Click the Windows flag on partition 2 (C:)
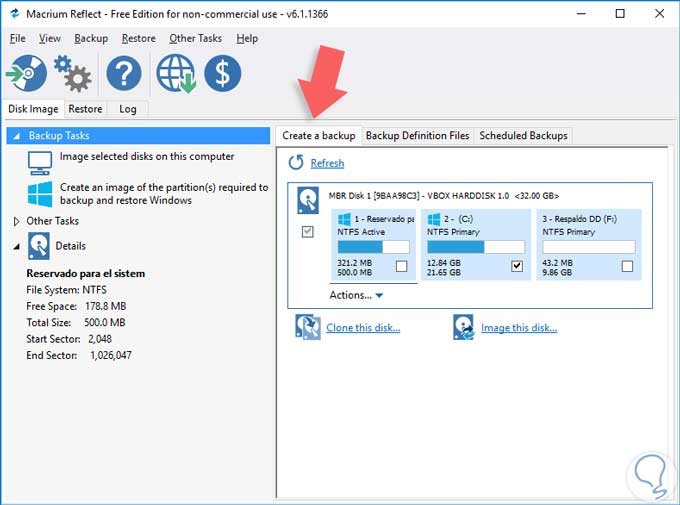 point(434,219)
